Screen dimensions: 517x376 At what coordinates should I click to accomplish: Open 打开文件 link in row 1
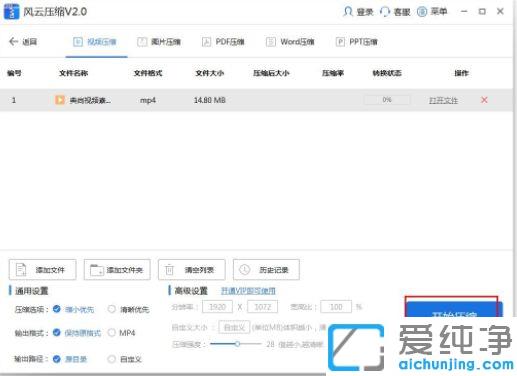point(443,100)
